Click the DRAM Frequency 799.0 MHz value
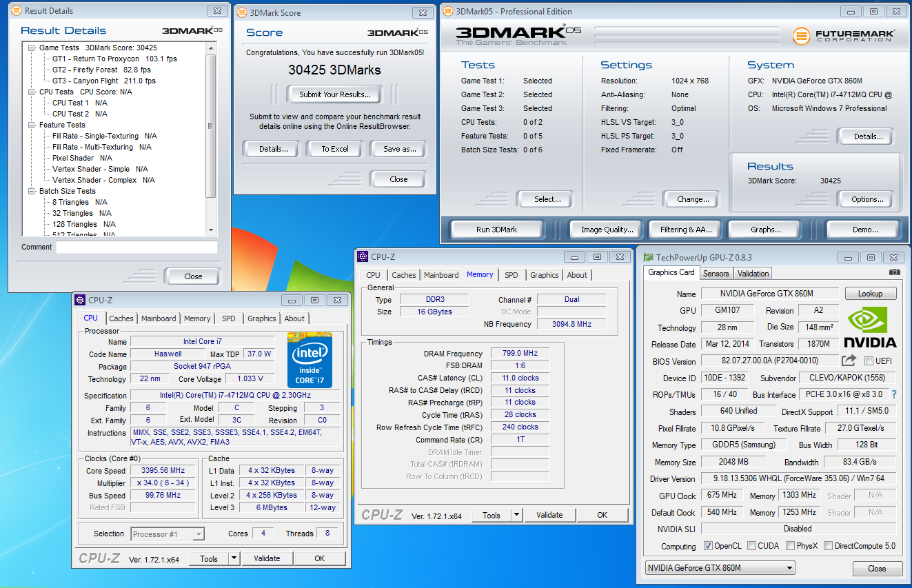 (520, 353)
